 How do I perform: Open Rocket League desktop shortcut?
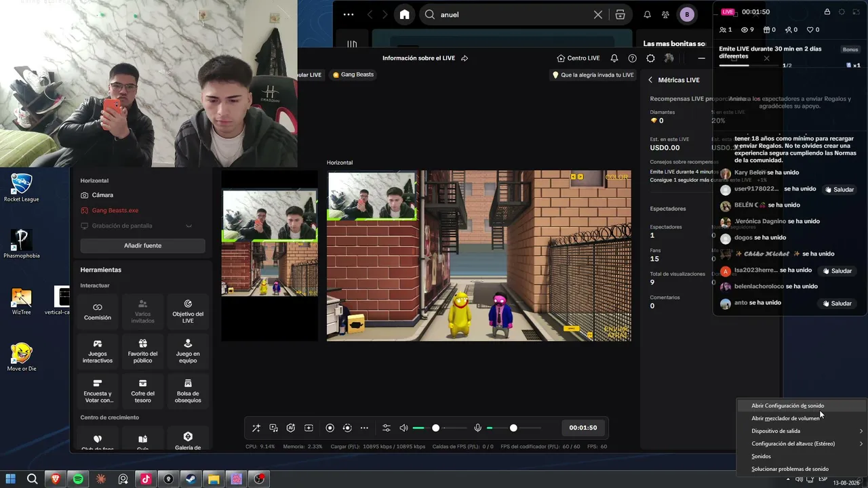[x=21, y=188]
